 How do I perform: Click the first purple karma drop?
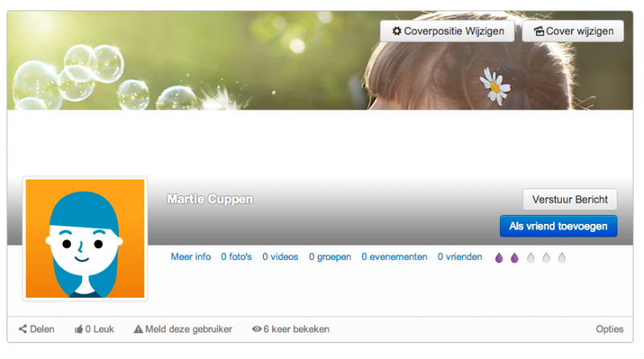coord(499,258)
